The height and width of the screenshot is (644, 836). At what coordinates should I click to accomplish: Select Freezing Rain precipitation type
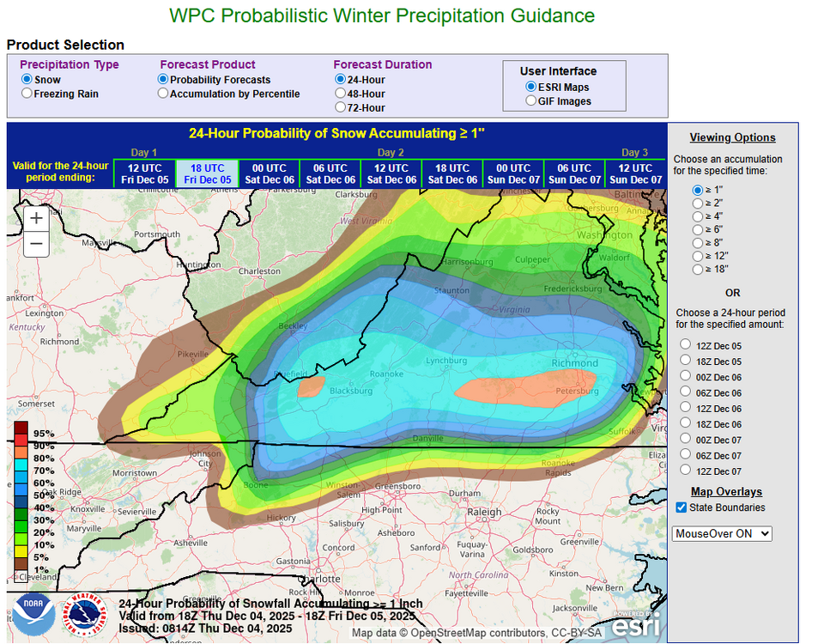tap(27, 94)
